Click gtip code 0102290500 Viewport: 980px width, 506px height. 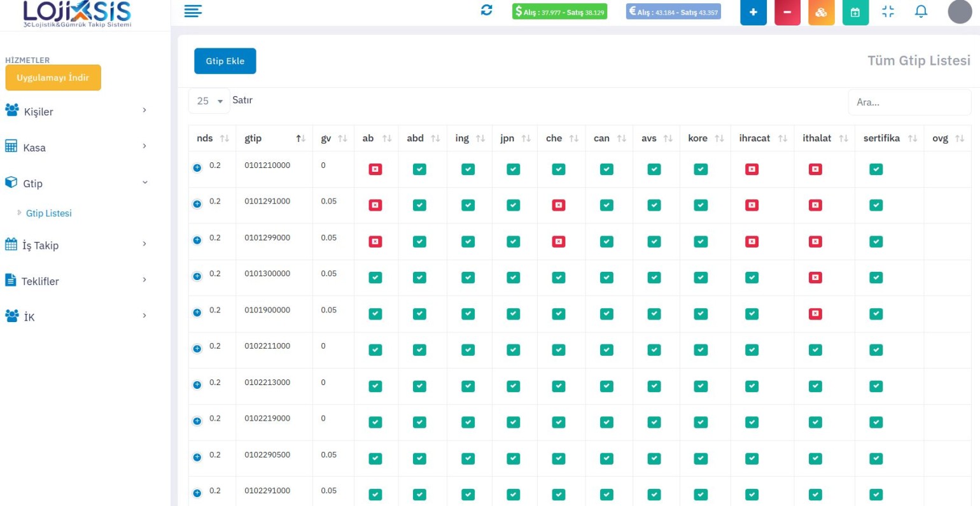[267, 454]
